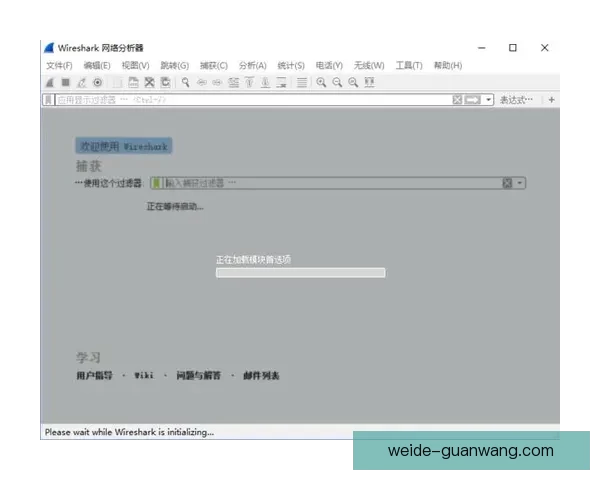Screen dimensions: 600x480
Task: Open the Wiki link
Action: coord(144,376)
